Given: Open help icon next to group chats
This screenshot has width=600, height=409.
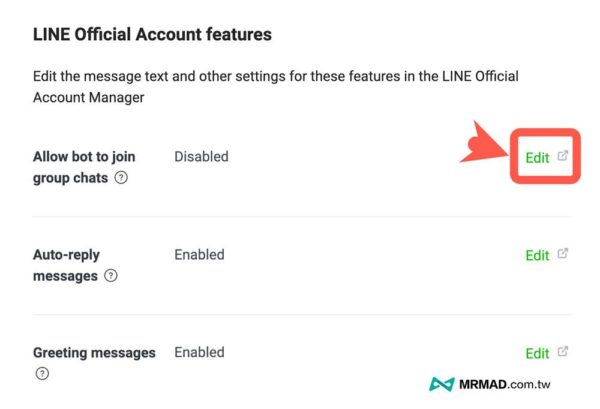Looking at the screenshot, I should tap(121, 178).
